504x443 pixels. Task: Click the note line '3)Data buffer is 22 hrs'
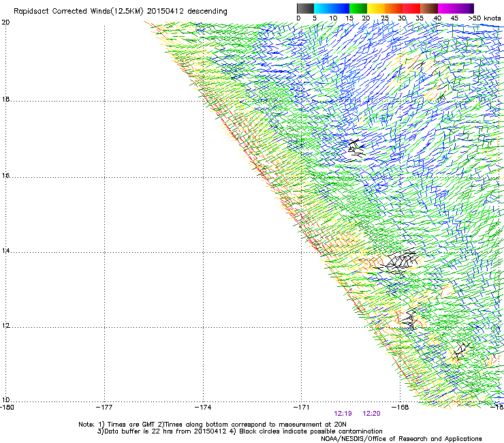240,431
